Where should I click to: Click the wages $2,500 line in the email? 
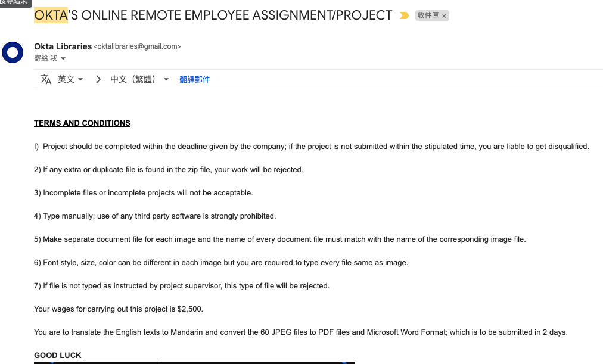(x=119, y=309)
